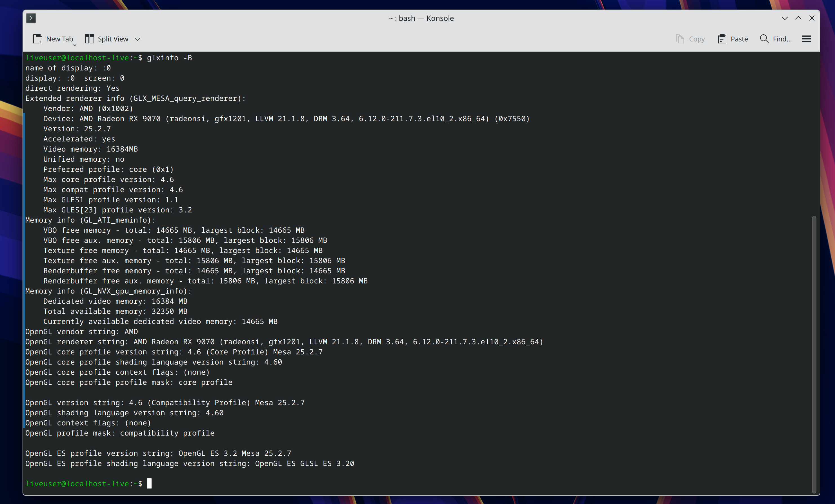Click the Split View button
835x504 pixels.
click(x=106, y=39)
